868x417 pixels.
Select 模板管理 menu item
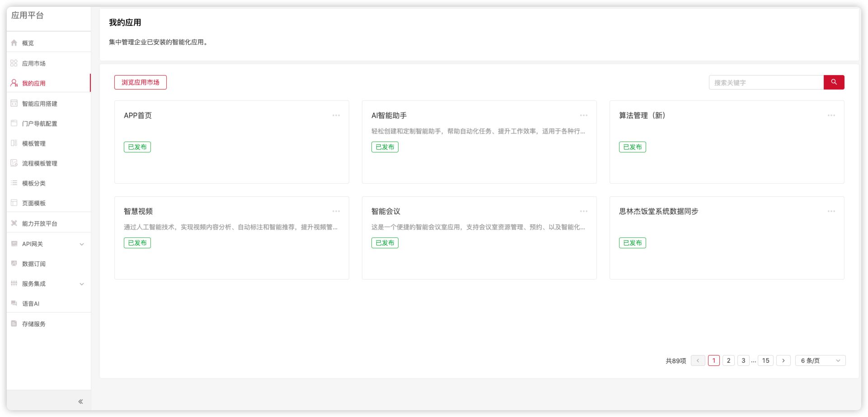[x=34, y=143]
